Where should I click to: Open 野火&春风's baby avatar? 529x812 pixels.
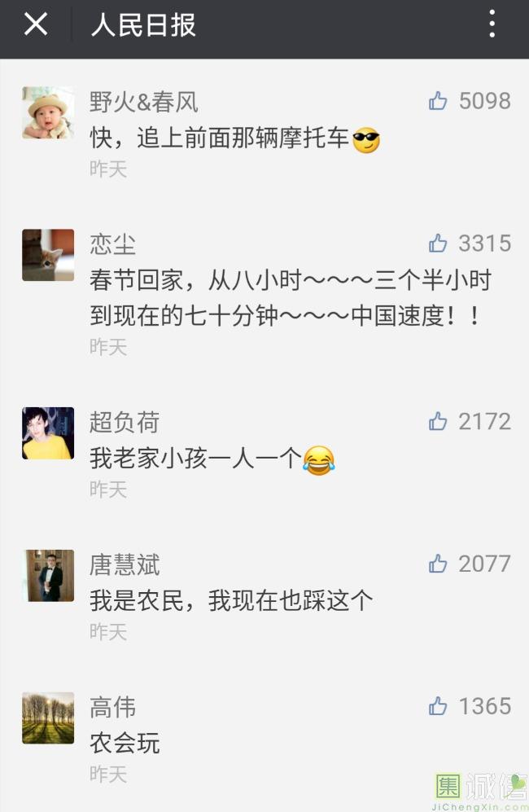[x=48, y=112]
